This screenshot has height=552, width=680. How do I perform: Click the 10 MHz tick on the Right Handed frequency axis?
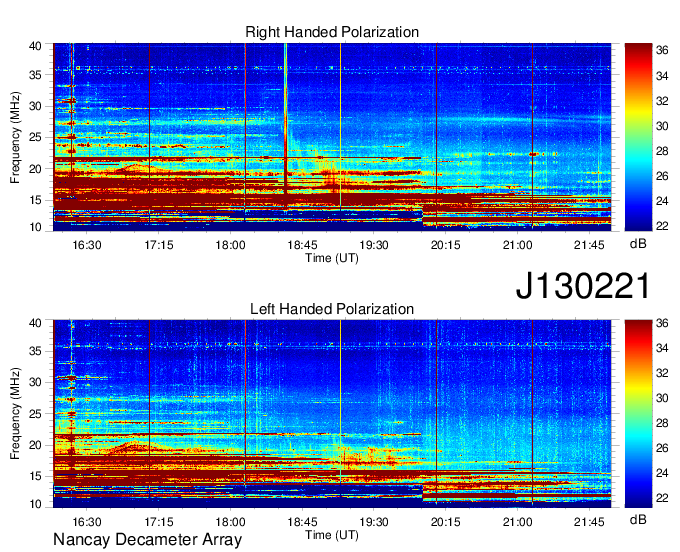click(35, 227)
